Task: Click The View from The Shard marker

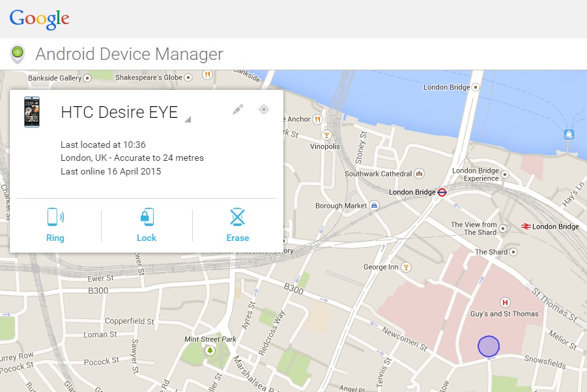Action: coord(503,228)
